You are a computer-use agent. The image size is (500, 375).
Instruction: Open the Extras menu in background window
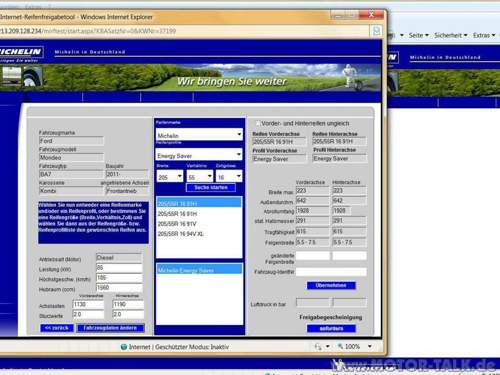484,35
